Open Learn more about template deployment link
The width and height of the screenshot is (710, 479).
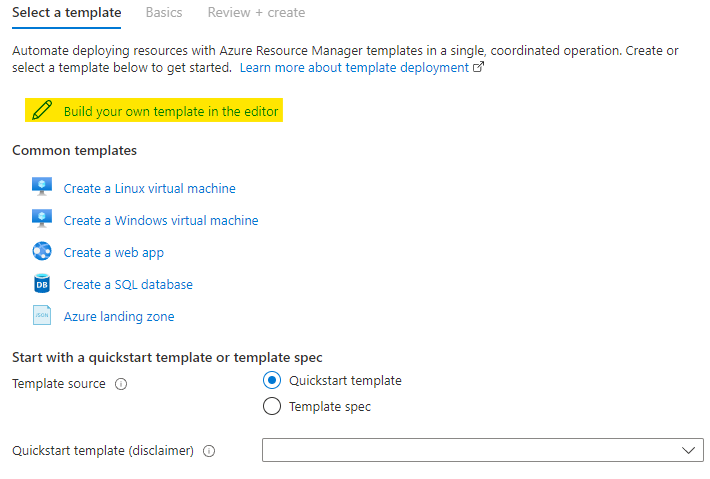pyautogui.click(x=354, y=67)
